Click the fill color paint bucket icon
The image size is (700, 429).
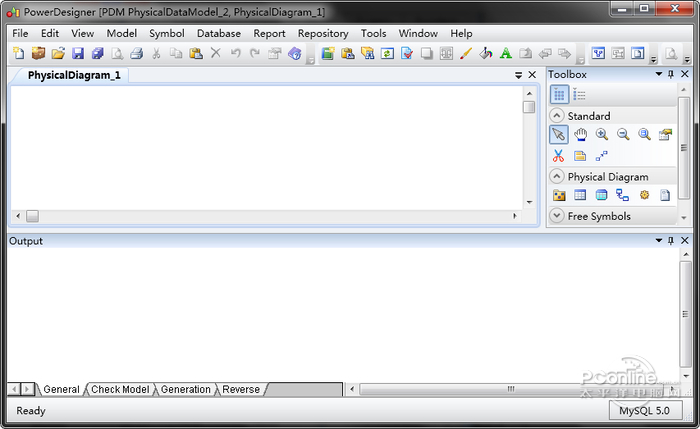click(x=486, y=54)
